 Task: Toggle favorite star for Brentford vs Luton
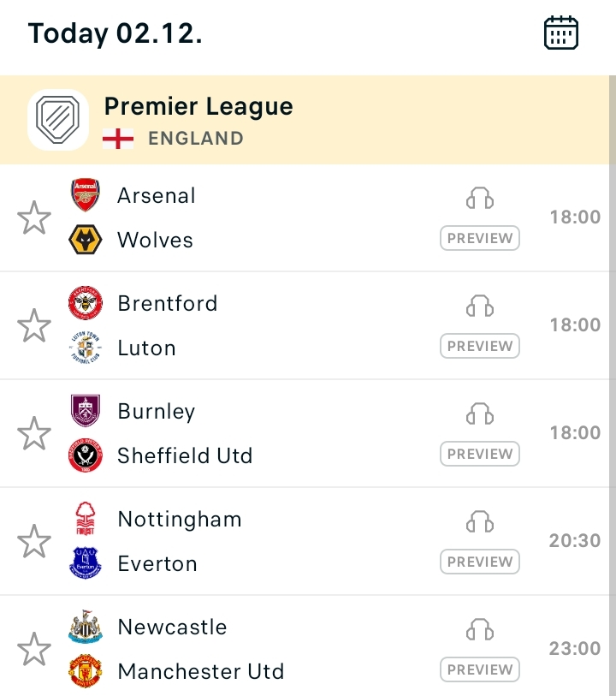pos(34,325)
